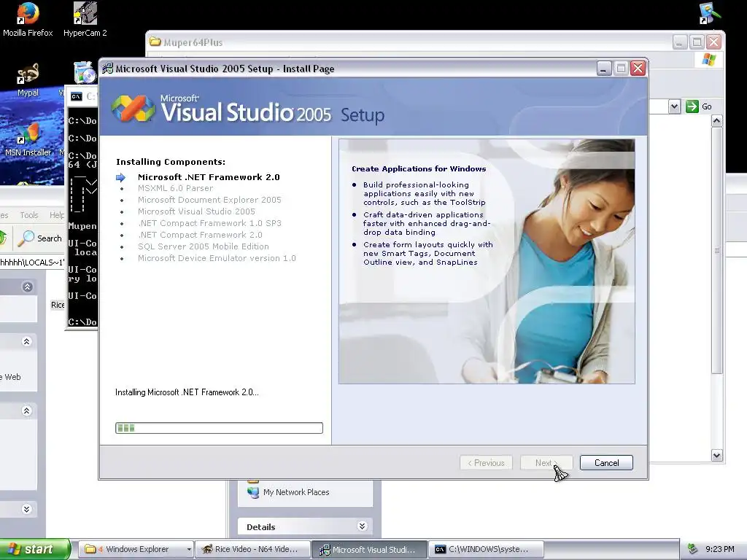
Task: Switch to Microsoft Visual Studio taskbar button
Action: [368, 549]
